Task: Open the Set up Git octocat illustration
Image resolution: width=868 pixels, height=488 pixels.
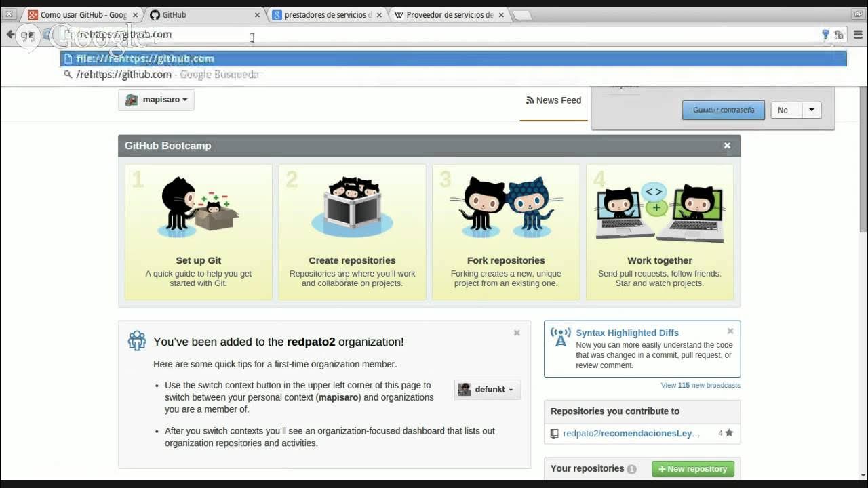Action: pos(199,207)
